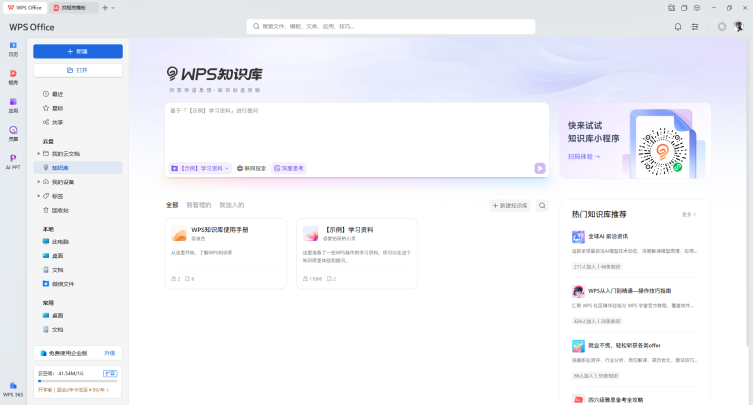Screen dimensions: 753x405
Task: Expand the 我的云文档 tree node
Action: pos(39,153)
